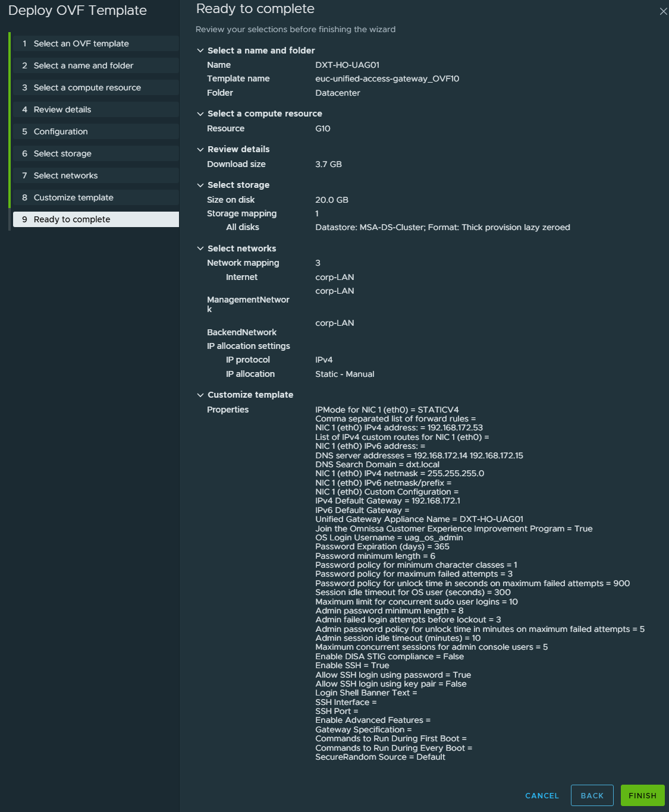The height and width of the screenshot is (812, 669).
Task: Select step 9 Ready to complete
Action: [72, 219]
